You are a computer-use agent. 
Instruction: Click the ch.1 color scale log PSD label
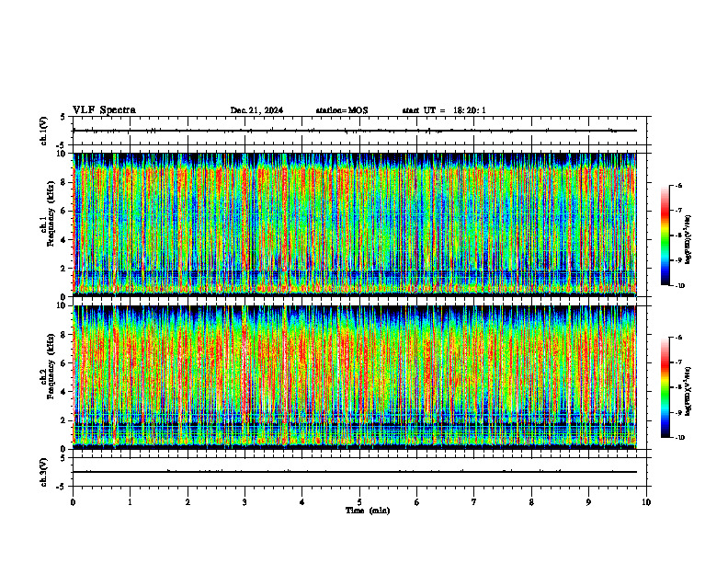(689, 239)
